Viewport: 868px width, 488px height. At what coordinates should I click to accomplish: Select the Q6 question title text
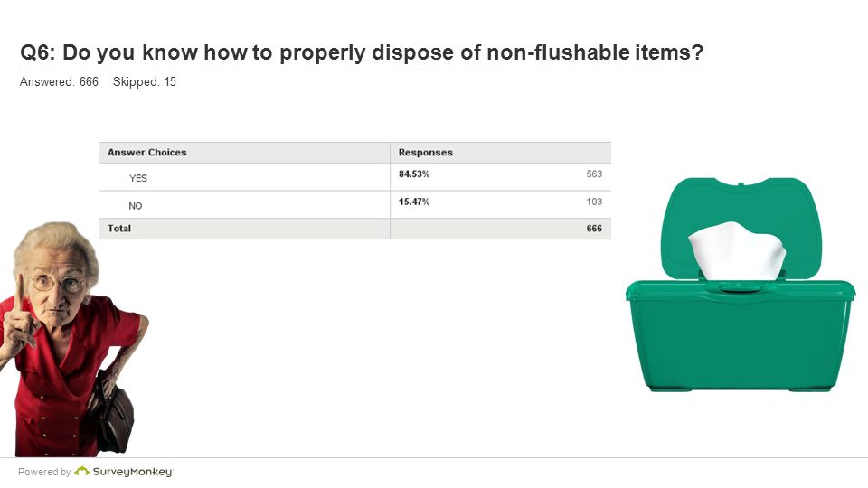pyautogui.click(x=362, y=52)
